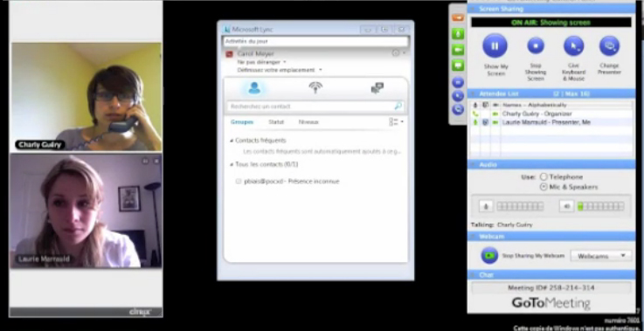Switch to the Statut tab in Lync

pyautogui.click(x=276, y=122)
